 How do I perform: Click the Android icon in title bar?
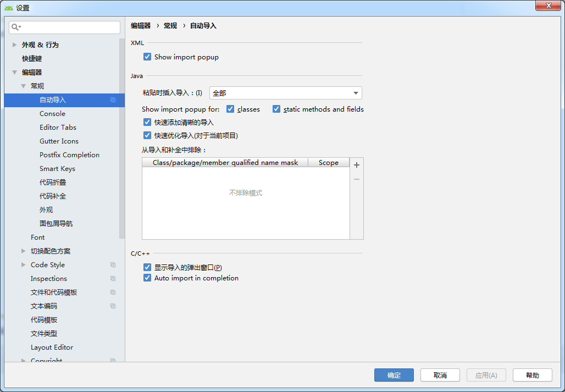click(9, 8)
